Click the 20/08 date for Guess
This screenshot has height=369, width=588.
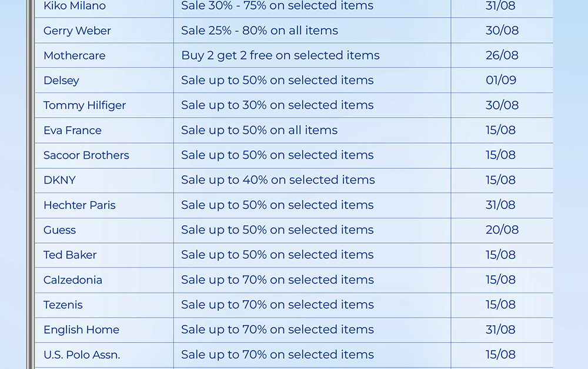tap(502, 230)
